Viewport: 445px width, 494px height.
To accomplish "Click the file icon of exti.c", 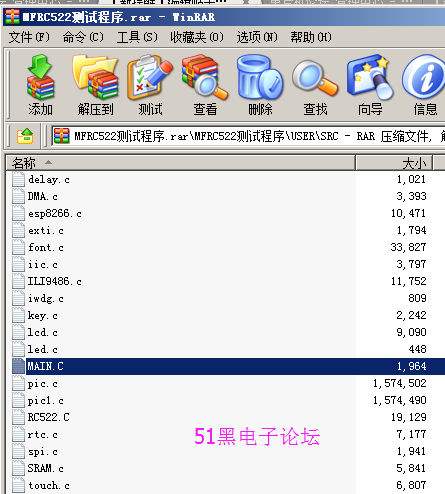I will (x=18, y=230).
